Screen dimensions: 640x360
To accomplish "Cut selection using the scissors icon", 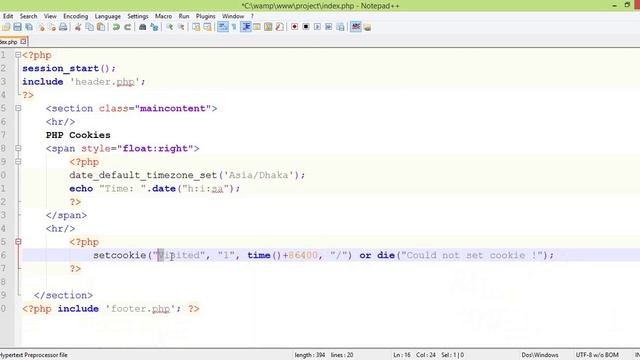I will [78, 27].
